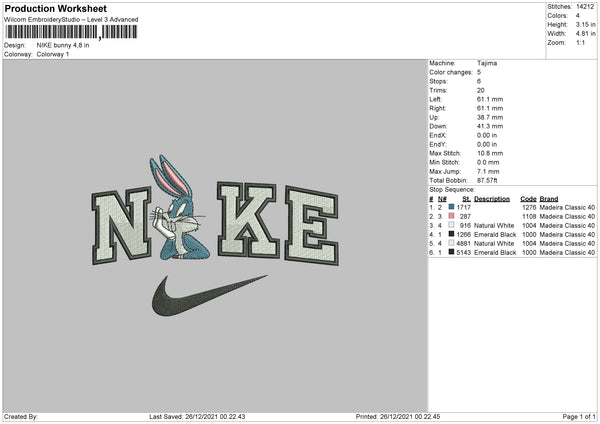Select the Natural White 916 thread swatch
Screen dimensions: 600x424
click(x=453, y=225)
